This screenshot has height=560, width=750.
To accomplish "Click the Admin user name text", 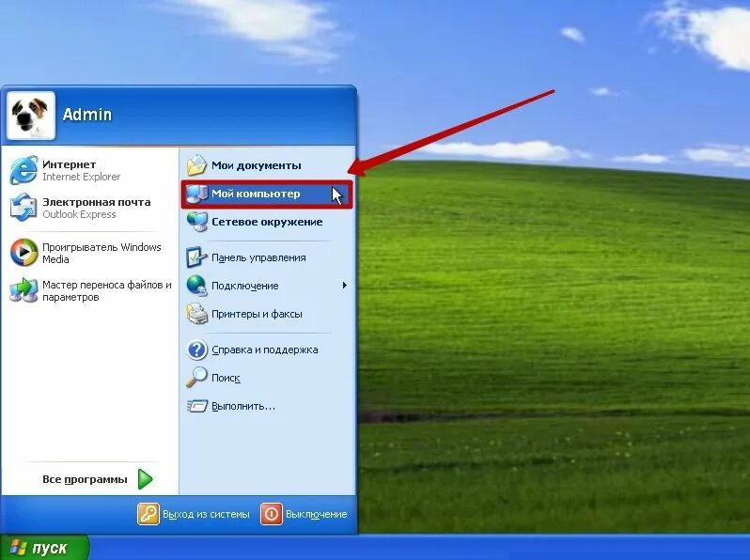I will (x=87, y=115).
